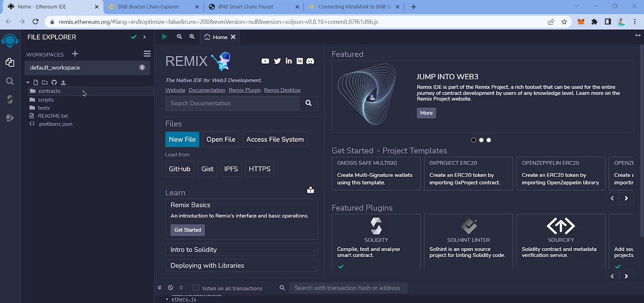This screenshot has width=644, height=303.
Task: Toggle the terminal with double chevron
Action: pos(160,287)
